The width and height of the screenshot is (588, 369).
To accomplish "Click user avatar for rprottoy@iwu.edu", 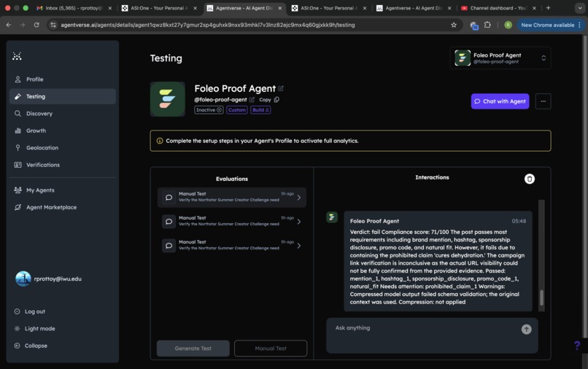I will tap(23, 279).
